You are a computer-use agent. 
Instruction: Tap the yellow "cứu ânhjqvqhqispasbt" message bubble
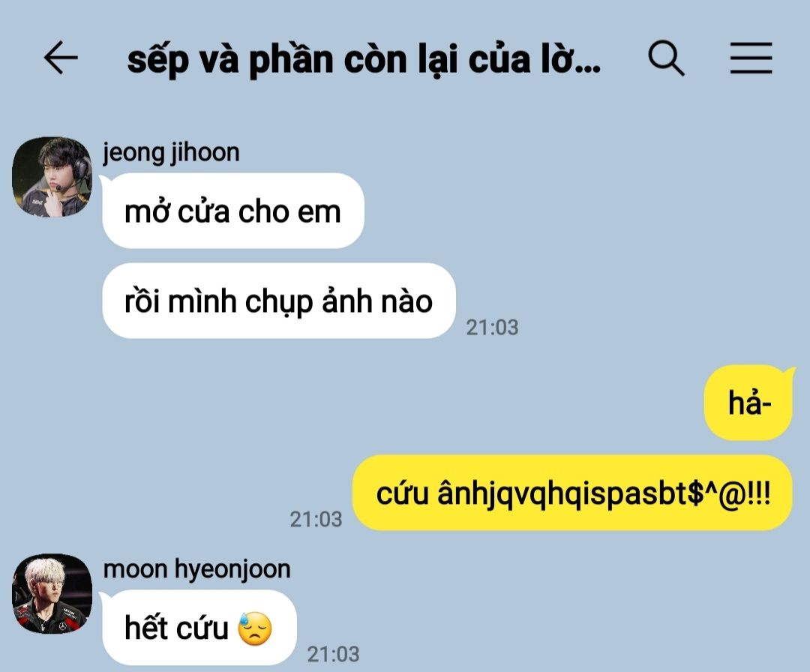tap(572, 493)
